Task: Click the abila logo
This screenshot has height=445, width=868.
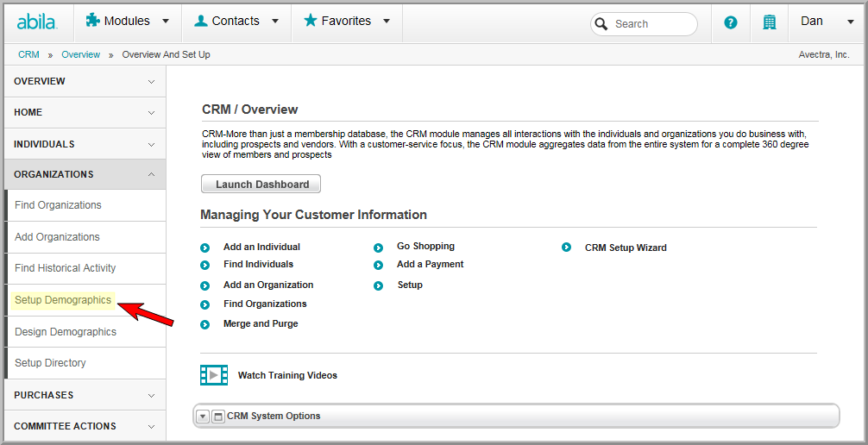Action: click(x=37, y=22)
